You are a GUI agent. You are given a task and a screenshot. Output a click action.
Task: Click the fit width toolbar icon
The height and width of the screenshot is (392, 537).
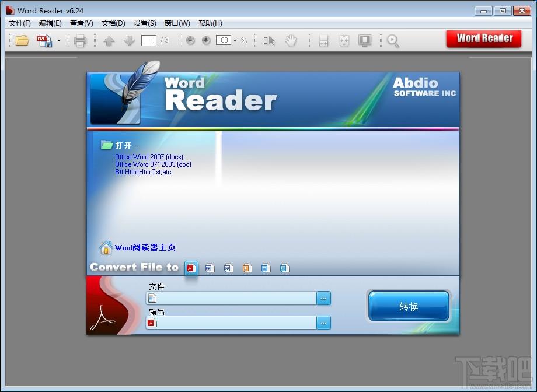(323, 40)
